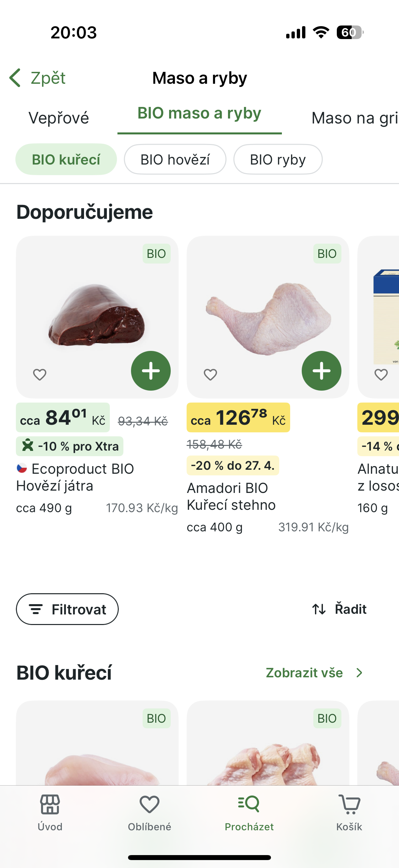Toggle favorite heart on Alnatura product
Viewport: 399px width, 868px height.
(x=381, y=374)
